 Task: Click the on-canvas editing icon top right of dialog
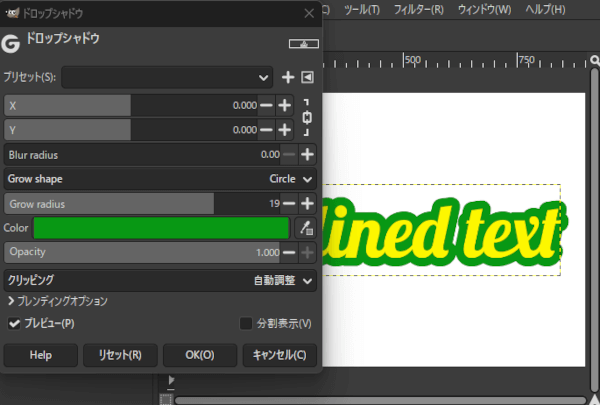click(299, 44)
